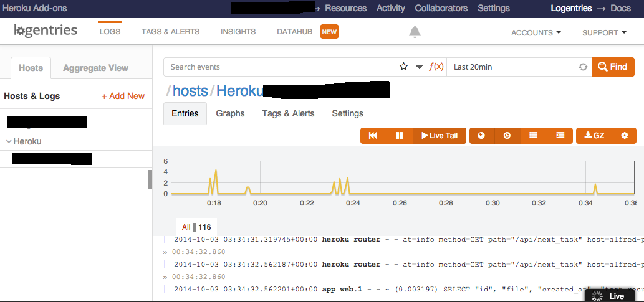
Task: Click the + Add New link
Action: (123, 96)
